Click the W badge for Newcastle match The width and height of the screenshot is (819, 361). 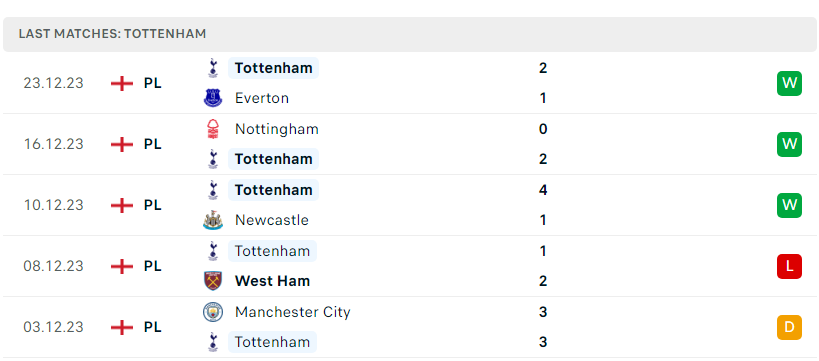[789, 205]
